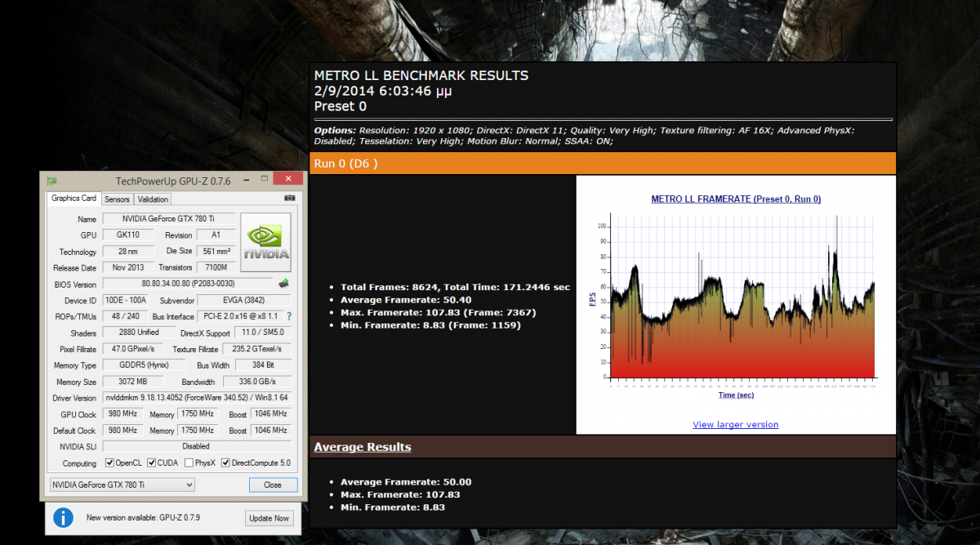Switch to the Sensors tab
This screenshot has height=545, width=980.
pos(117,199)
